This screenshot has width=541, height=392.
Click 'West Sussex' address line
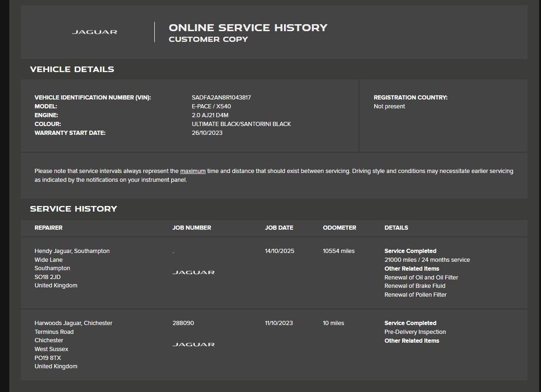click(x=52, y=349)
